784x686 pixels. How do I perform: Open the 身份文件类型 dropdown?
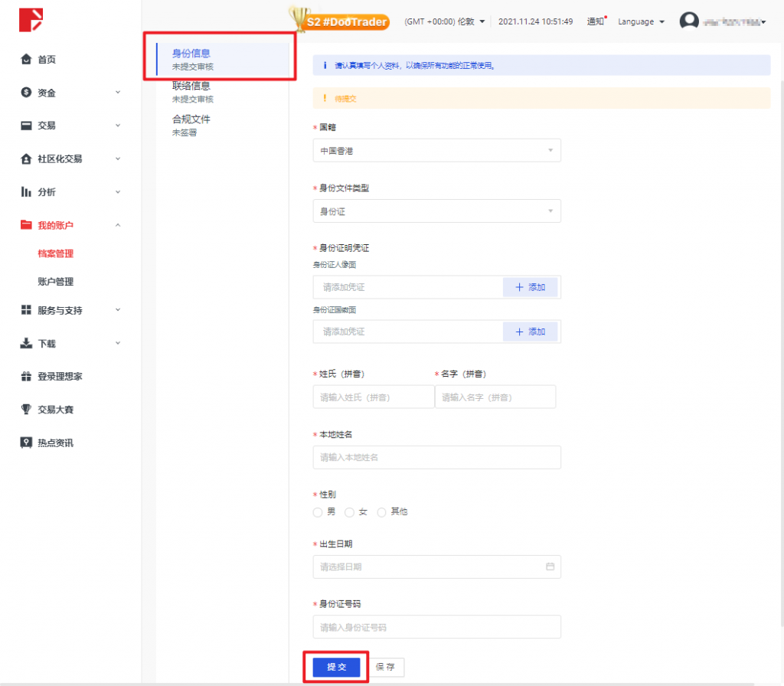click(x=436, y=211)
